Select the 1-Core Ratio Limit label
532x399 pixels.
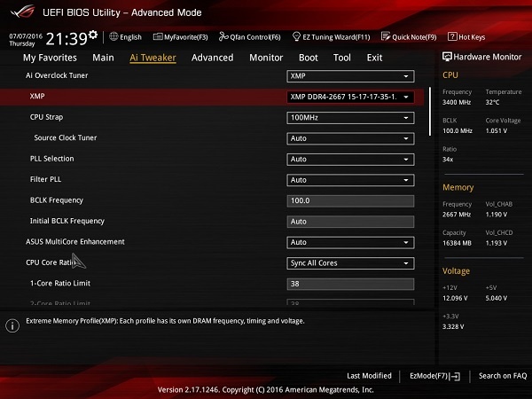(60, 284)
